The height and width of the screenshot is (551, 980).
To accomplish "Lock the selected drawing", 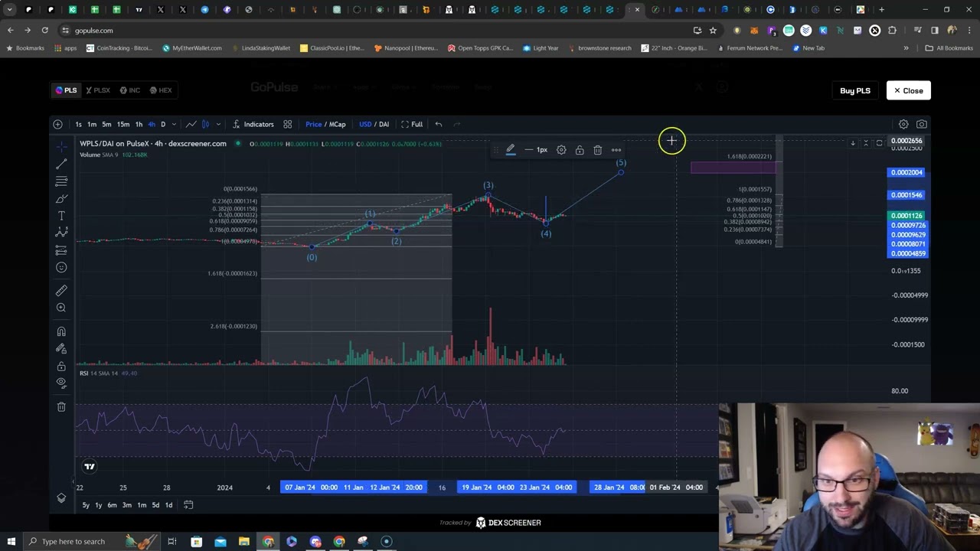I will pos(580,150).
